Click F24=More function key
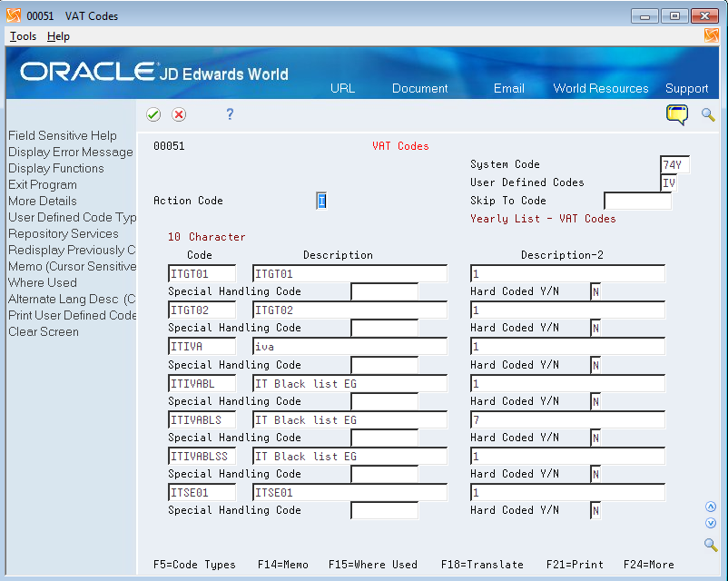 [649, 565]
